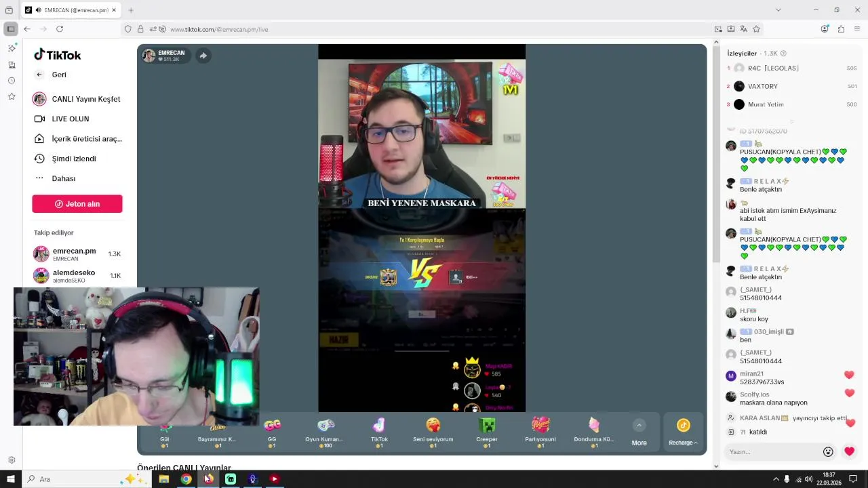Close the EMRECAN browser tab
Screen dimensions: 868x488
[114, 10]
